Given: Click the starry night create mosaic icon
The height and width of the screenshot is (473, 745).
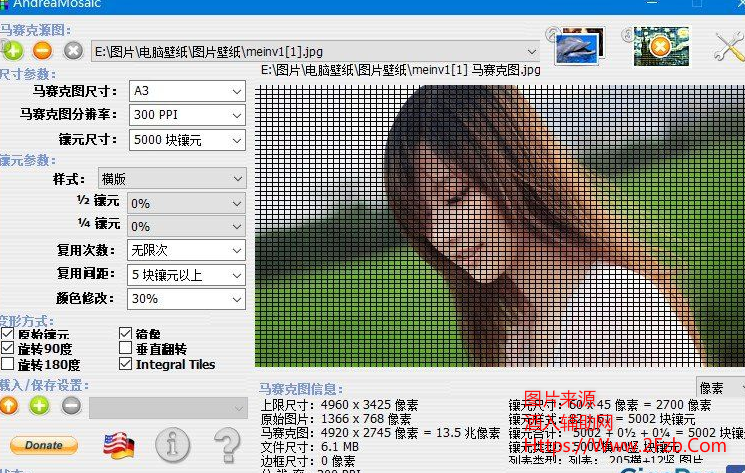Looking at the screenshot, I should (x=659, y=45).
